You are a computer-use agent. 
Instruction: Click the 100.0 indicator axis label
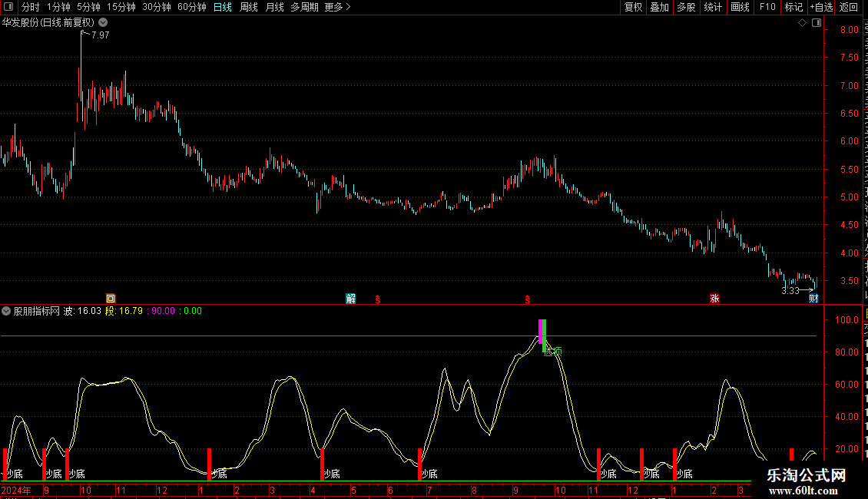(x=847, y=320)
